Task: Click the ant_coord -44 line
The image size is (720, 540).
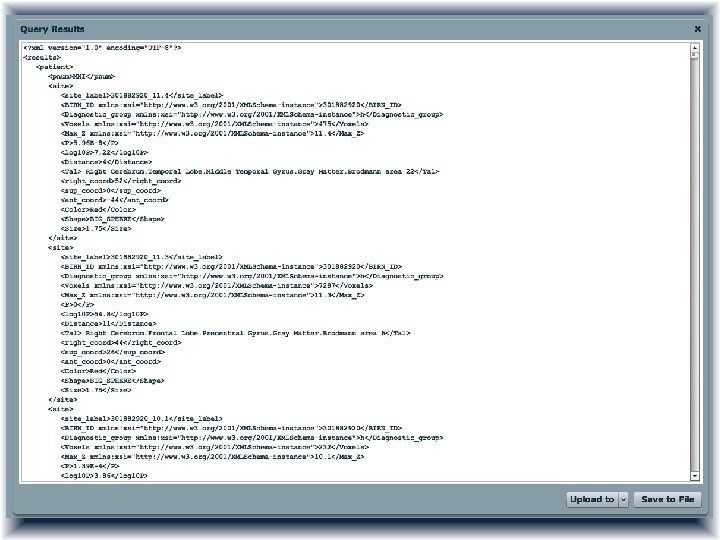Action: click(x=114, y=200)
